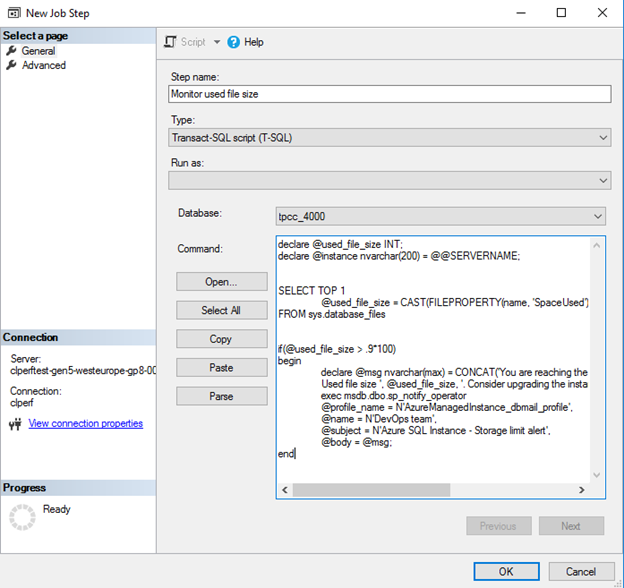Click the horizontal scroll right arrow
Screen dimensions: 624x588
(x=582, y=490)
